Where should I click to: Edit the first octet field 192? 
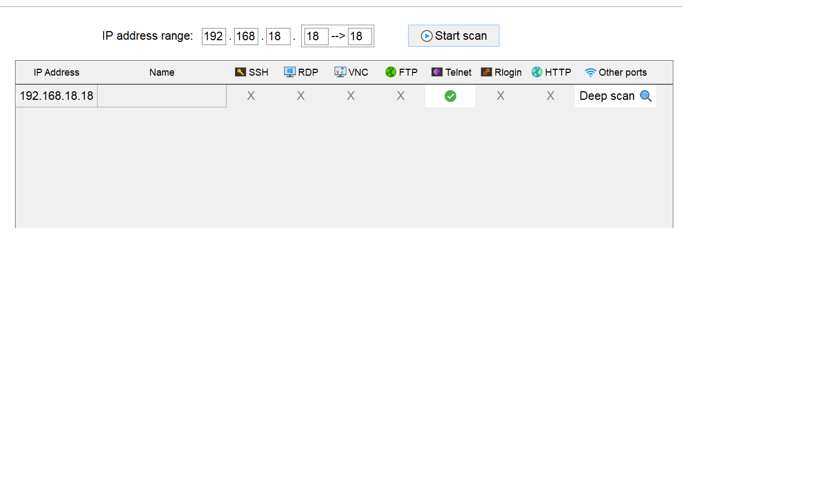[214, 36]
